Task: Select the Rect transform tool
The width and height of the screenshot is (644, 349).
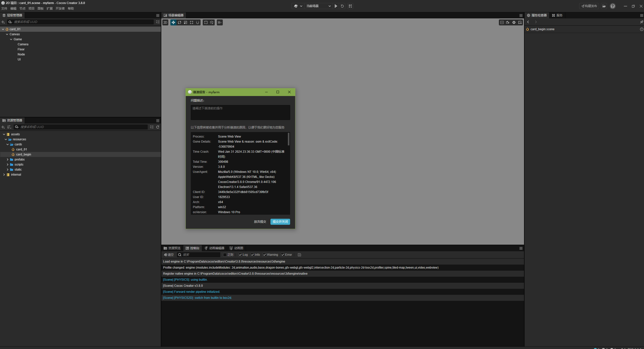Action: [x=192, y=22]
